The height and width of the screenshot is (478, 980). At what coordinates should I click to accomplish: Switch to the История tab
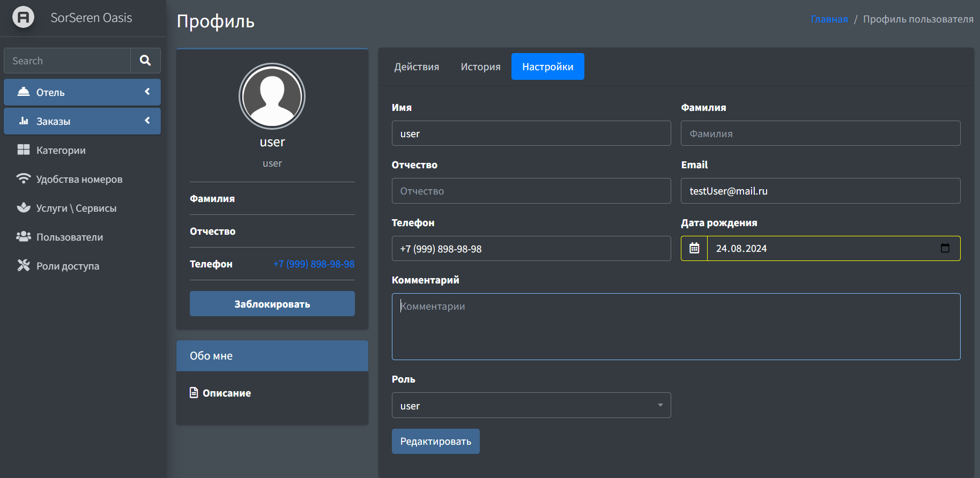point(480,67)
